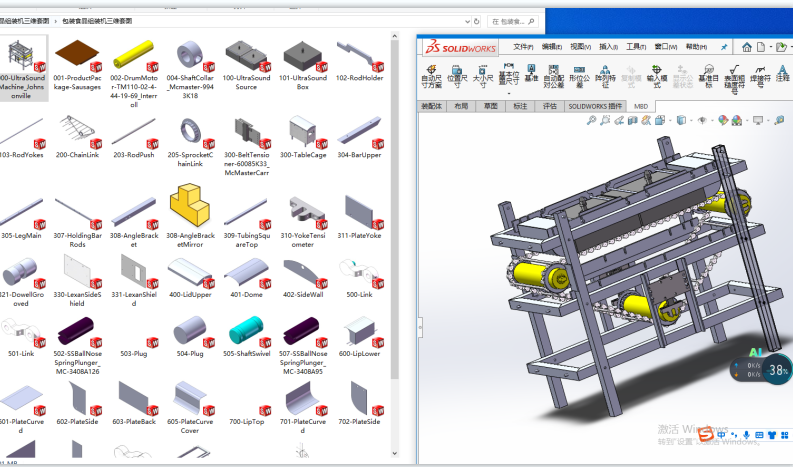Screen dimensions: 793x467
Task: Click the SolidWorks Home icon
Action: pos(747,47)
